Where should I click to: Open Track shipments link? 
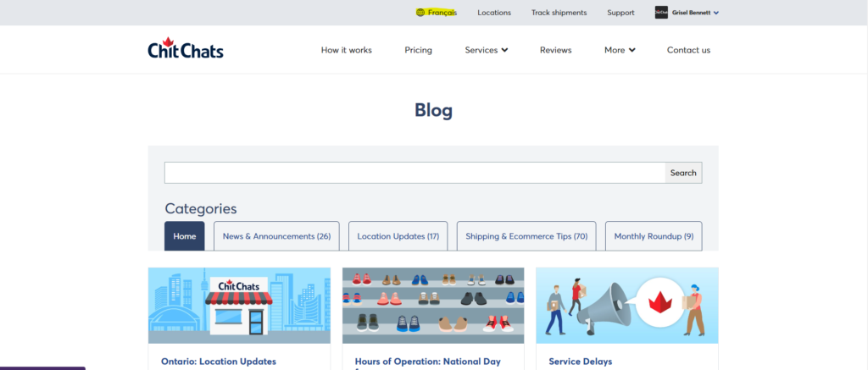(559, 13)
